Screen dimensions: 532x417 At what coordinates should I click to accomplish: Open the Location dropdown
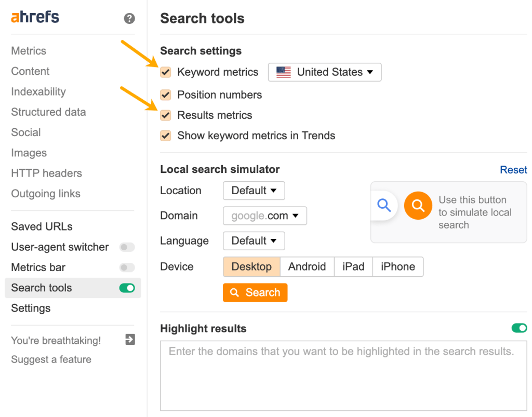click(254, 191)
